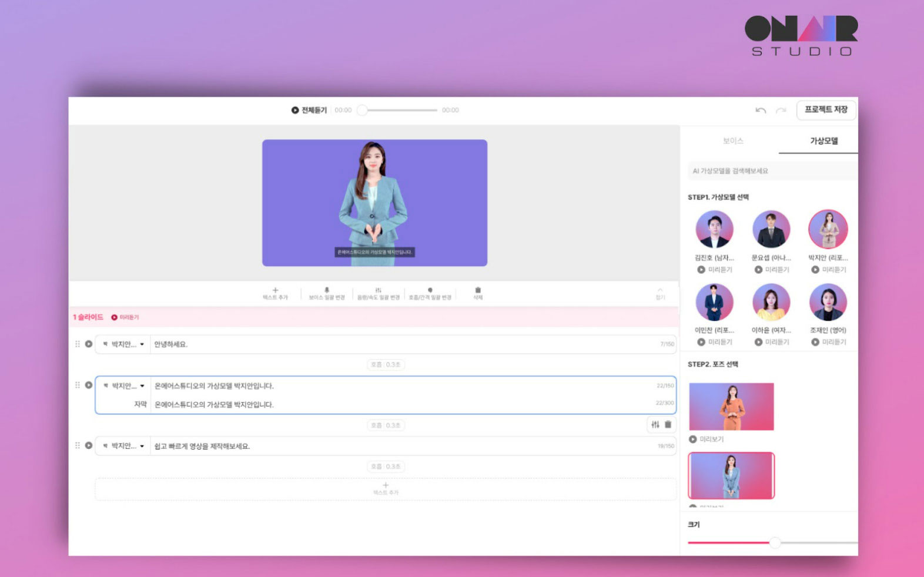Image resolution: width=924 pixels, height=577 pixels.
Task: Click the redo arrow icon
Action: [x=781, y=110]
